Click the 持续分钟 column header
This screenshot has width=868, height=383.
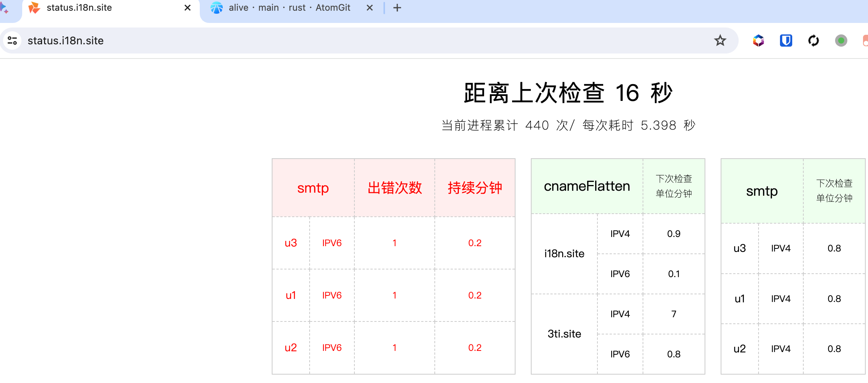475,188
